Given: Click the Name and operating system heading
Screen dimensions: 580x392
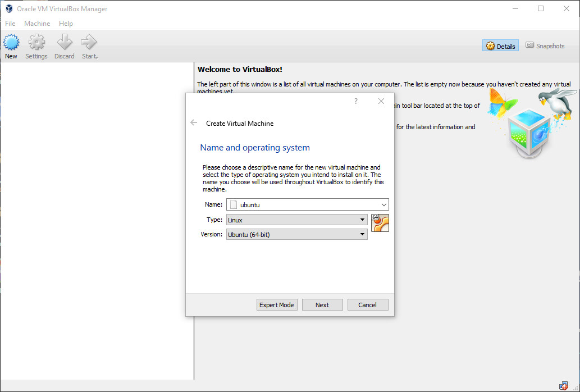Looking at the screenshot, I should point(255,148).
